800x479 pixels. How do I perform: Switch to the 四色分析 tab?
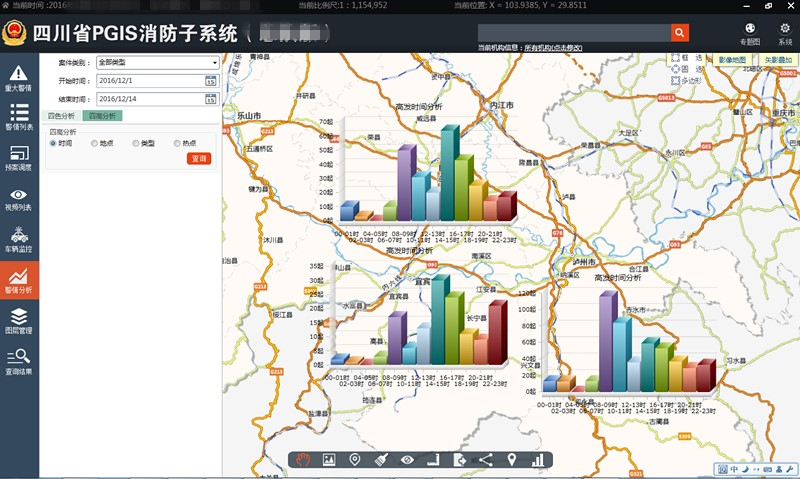point(61,116)
